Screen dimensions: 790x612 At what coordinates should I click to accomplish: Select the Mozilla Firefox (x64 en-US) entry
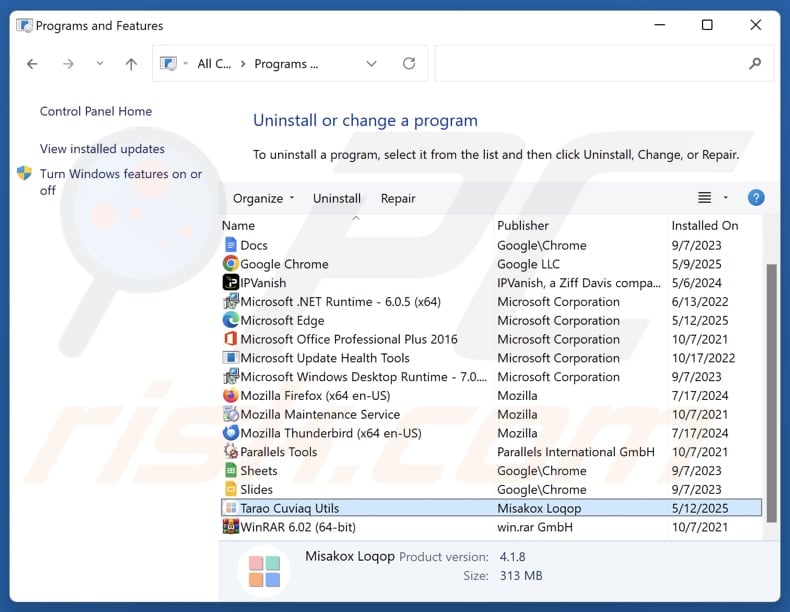pyautogui.click(x=315, y=396)
